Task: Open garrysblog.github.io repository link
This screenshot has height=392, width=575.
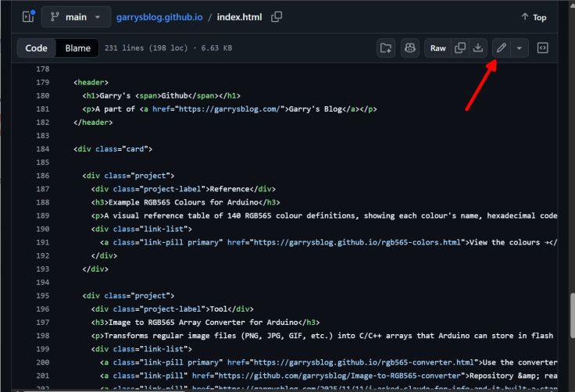Action: [159, 17]
